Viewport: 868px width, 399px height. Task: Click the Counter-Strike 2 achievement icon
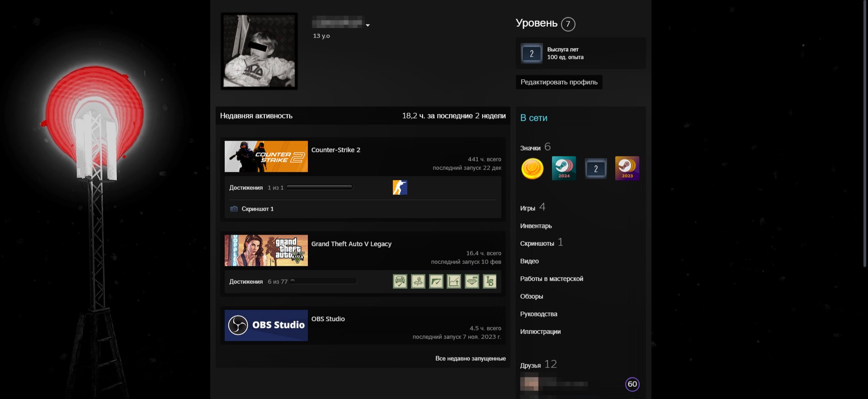[x=400, y=188]
